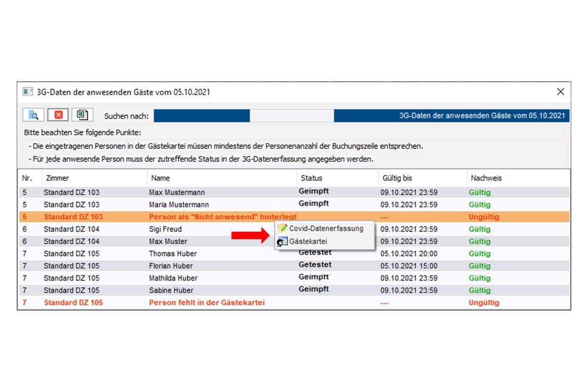Click the Nachweis column header
This screenshot has height=392, width=588.
coord(486,178)
